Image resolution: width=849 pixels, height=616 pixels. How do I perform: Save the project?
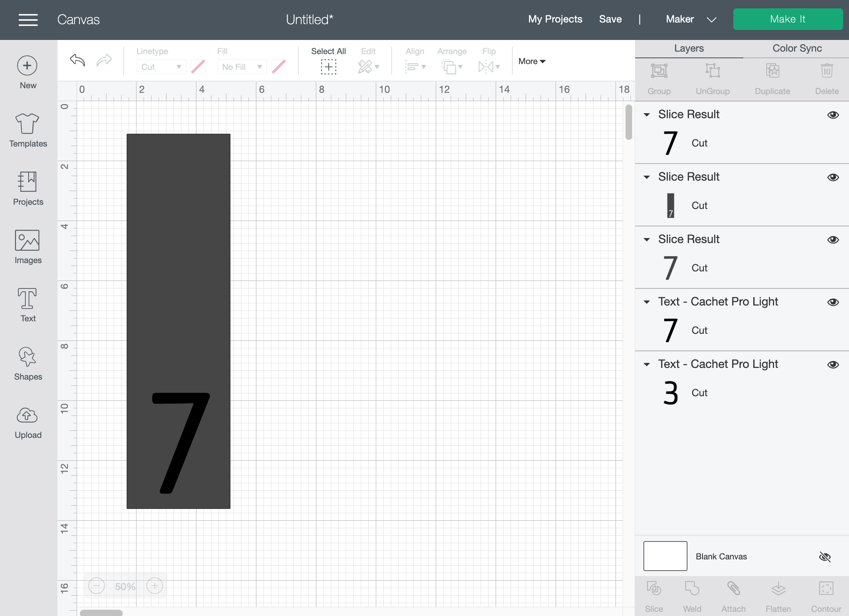pyautogui.click(x=610, y=19)
